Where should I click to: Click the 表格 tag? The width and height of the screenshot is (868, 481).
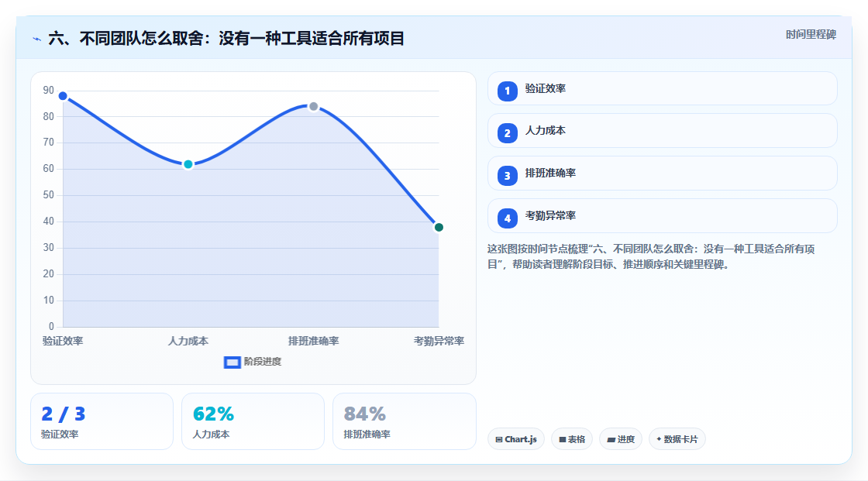tap(572, 439)
